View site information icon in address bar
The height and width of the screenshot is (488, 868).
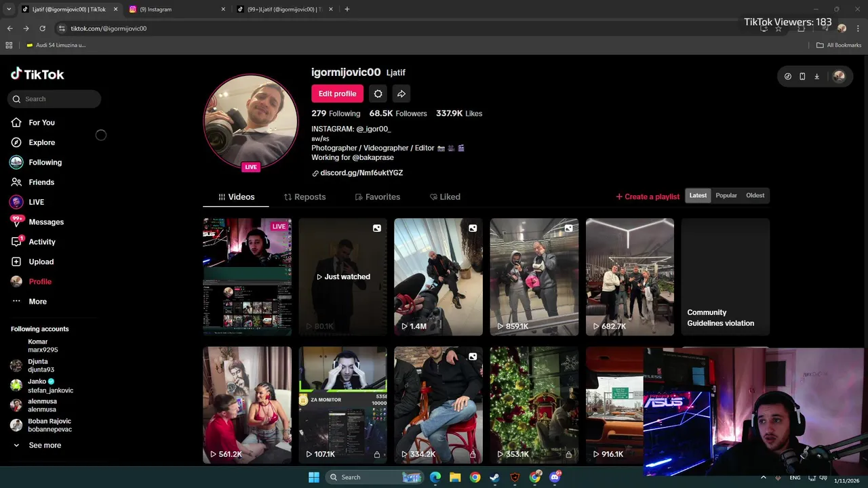coord(62,28)
